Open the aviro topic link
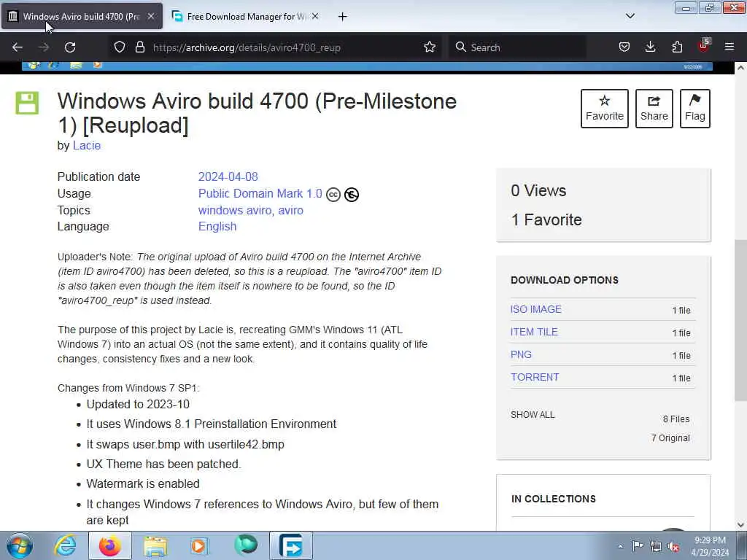 point(290,210)
